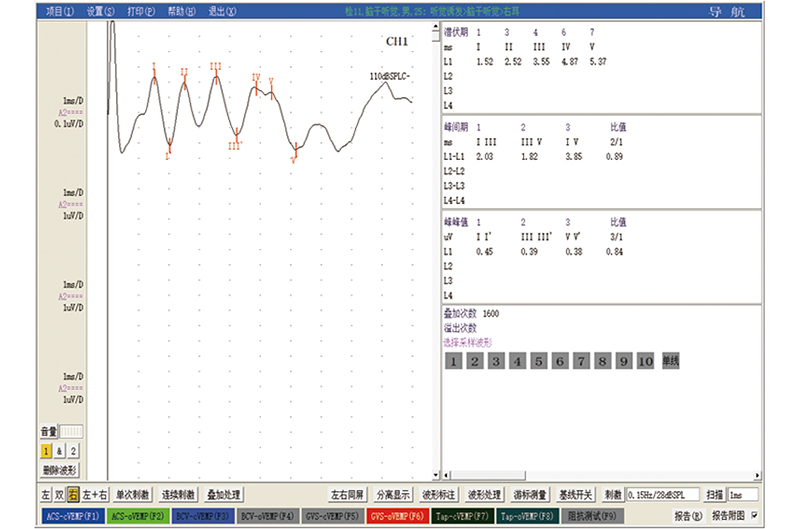The height and width of the screenshot is (529, 800).
Task: Select sample waveform number 10
Action: [646, 361]
